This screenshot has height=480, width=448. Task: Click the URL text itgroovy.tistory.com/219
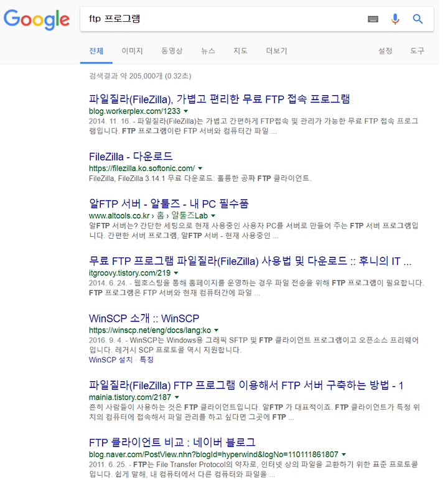tap(129, 273)
